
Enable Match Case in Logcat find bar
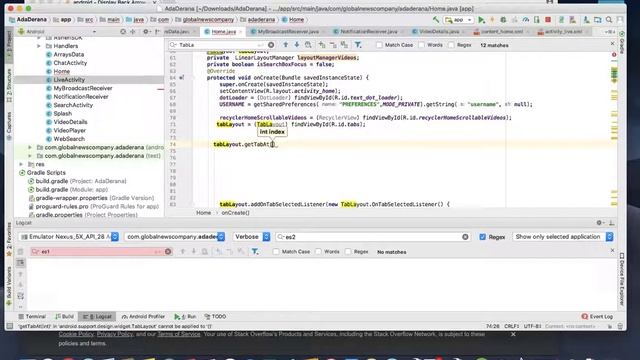click(276, 252)
